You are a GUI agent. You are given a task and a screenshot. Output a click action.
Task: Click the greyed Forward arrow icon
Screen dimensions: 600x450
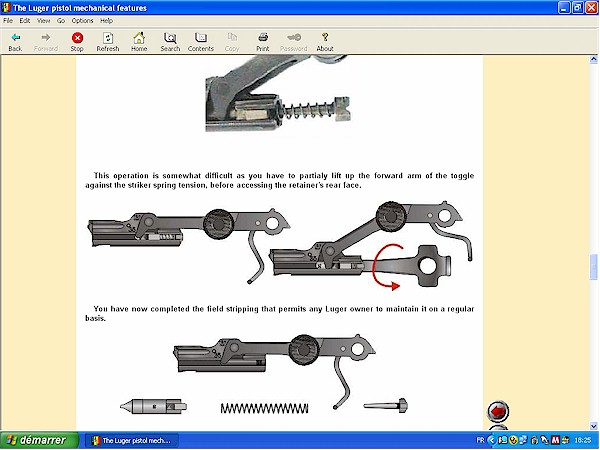point(46,37)
